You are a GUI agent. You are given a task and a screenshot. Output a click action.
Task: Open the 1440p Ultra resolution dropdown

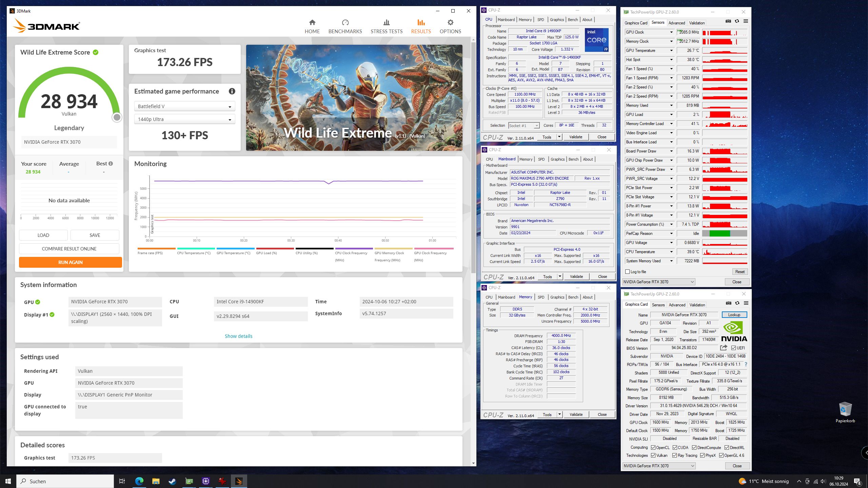[184, 119]
